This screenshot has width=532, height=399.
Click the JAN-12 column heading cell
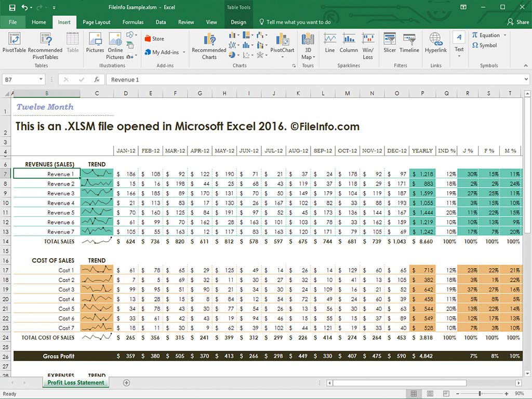click(x=126, y=151)
